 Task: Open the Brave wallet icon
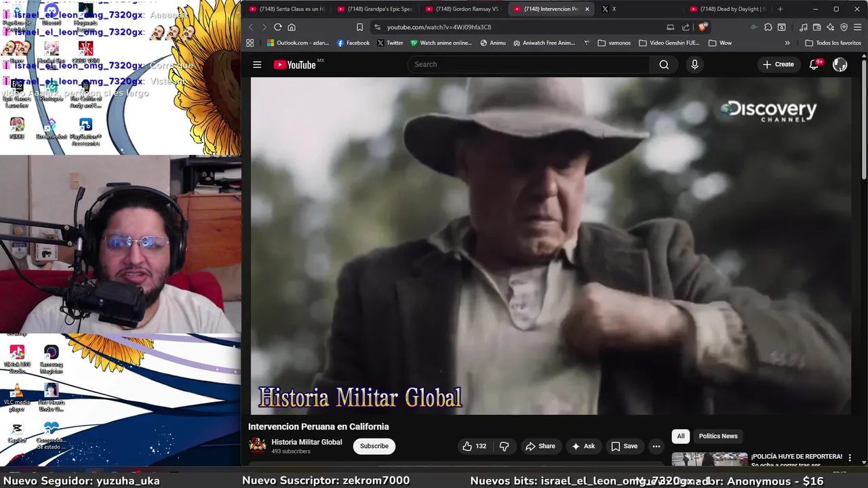click(817, 27)
